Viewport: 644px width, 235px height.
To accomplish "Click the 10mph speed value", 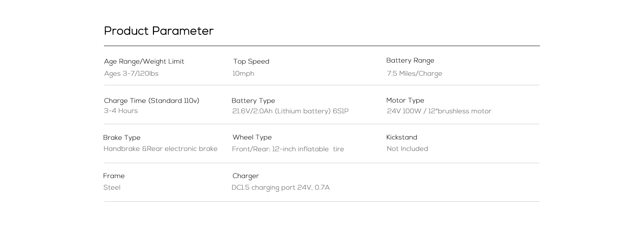I will pos(243,74).
